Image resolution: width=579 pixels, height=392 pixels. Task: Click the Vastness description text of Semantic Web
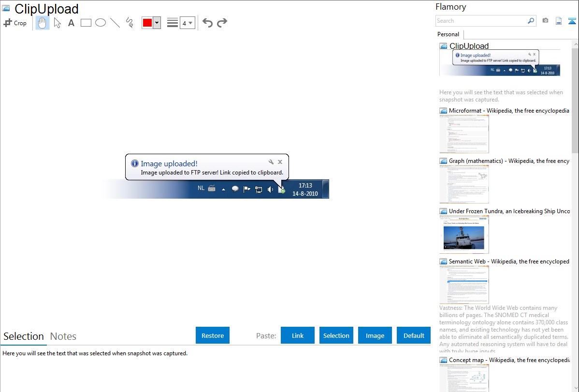504,329
